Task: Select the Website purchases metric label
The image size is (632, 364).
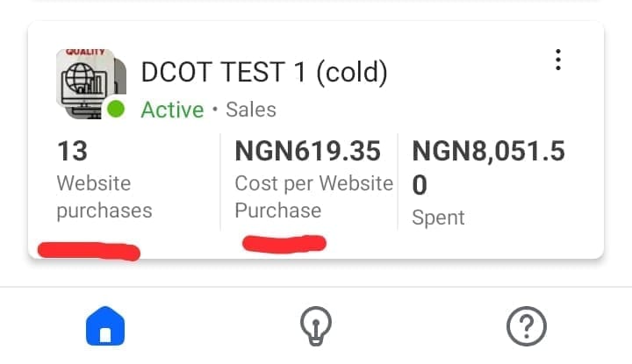Action: pos(104,196)
